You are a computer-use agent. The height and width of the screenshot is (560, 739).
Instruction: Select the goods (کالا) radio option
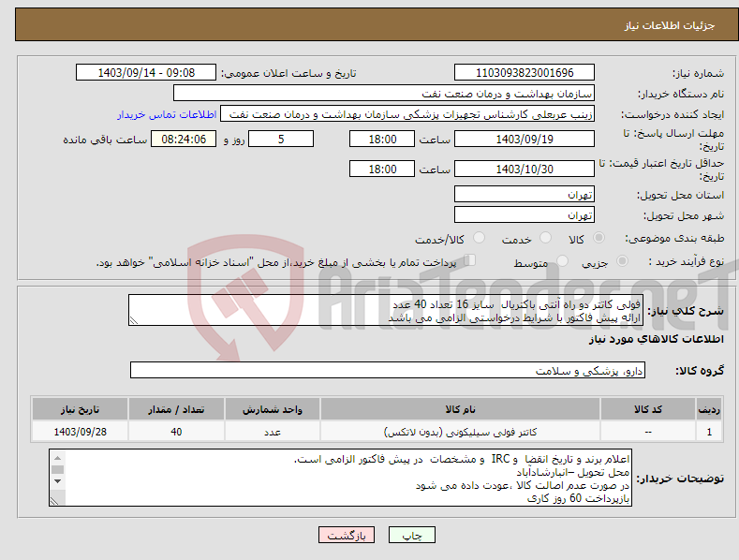(599, 238)
